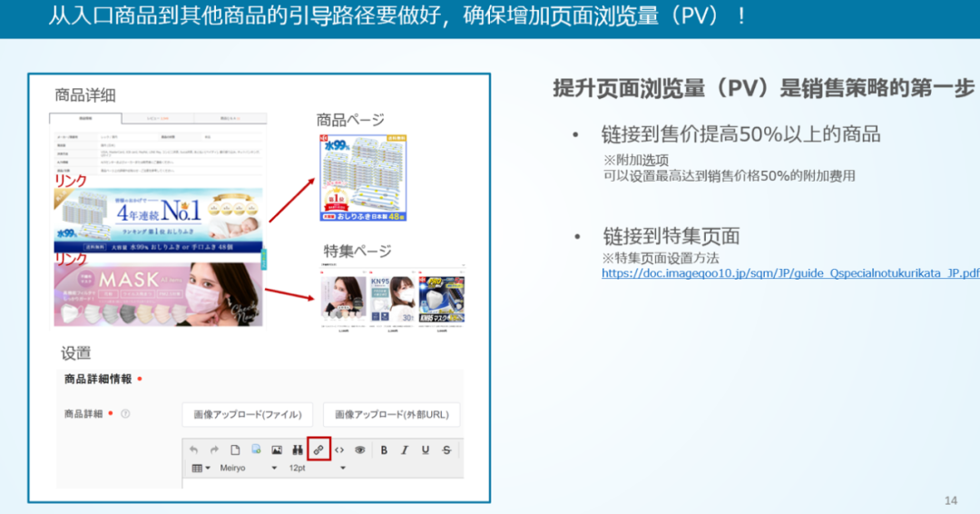This screenshot has height=514, width=980.
Task: Click the 水99% おしりふき product image
Action: (363, 178)
